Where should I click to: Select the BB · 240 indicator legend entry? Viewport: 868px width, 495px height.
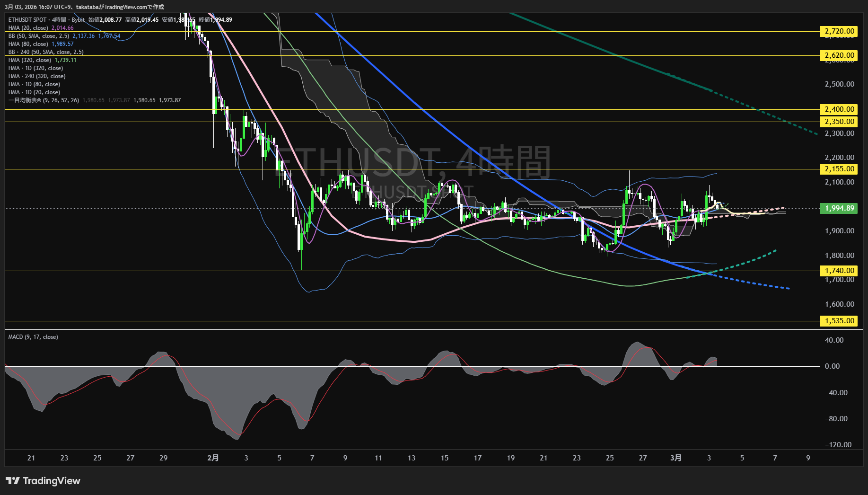[x=46, y=52]
